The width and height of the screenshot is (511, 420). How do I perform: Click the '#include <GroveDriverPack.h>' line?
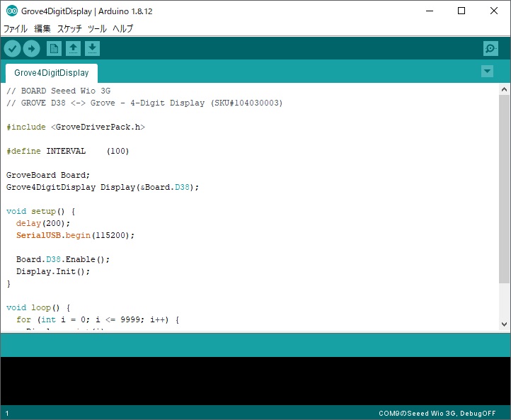click(x=76, y=127)
